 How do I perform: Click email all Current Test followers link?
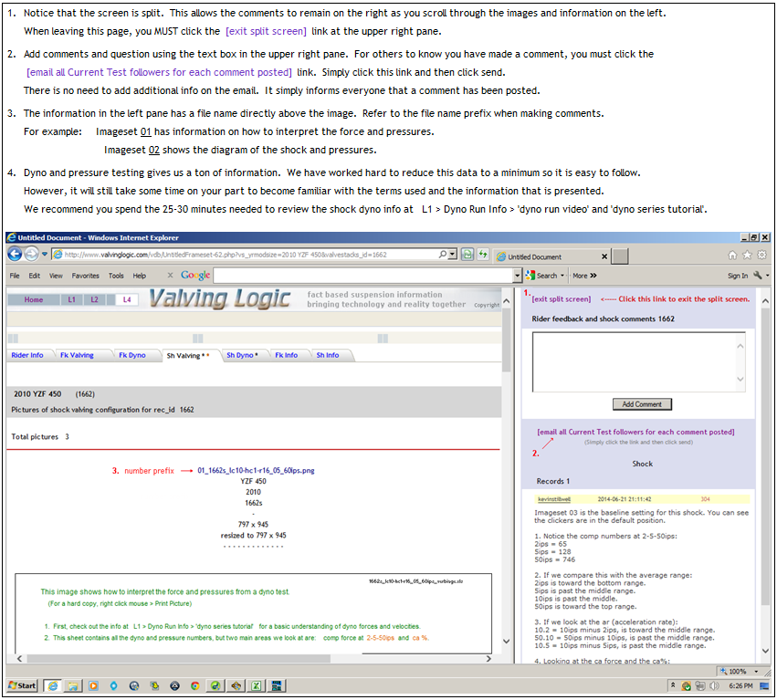pos(635,432)
